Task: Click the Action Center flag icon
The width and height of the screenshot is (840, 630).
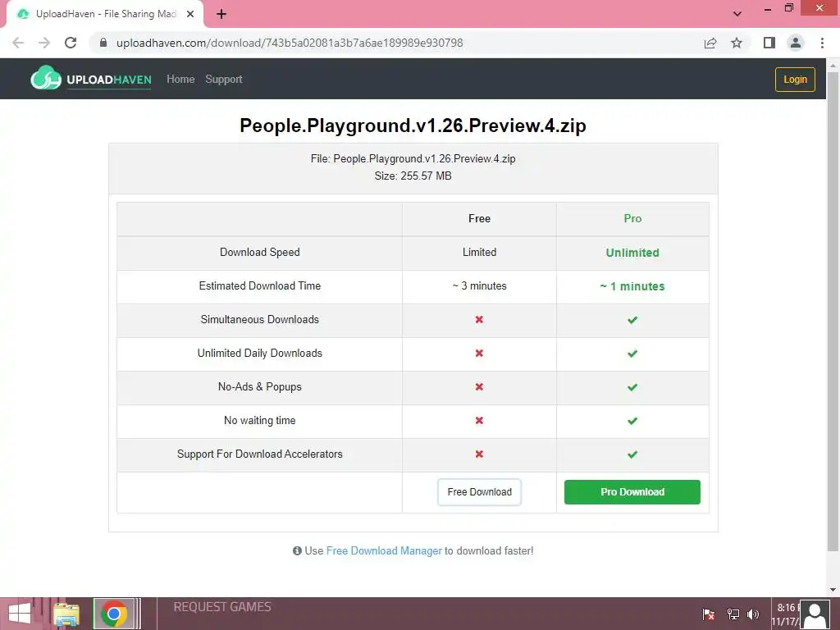Action: point(709,614)
